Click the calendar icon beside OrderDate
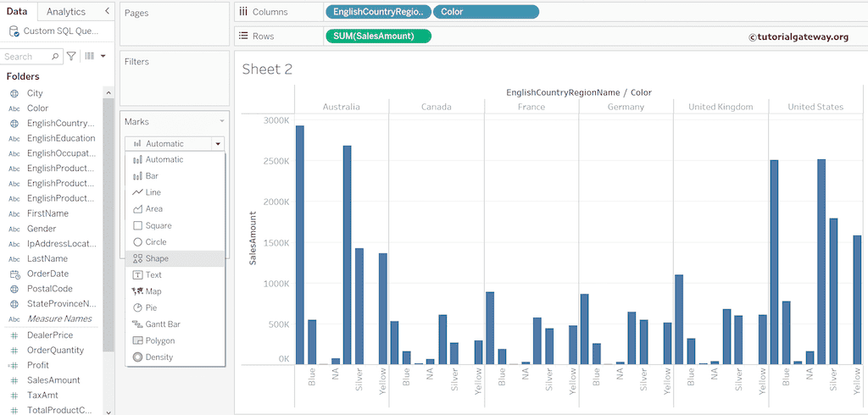 (14, 274)
